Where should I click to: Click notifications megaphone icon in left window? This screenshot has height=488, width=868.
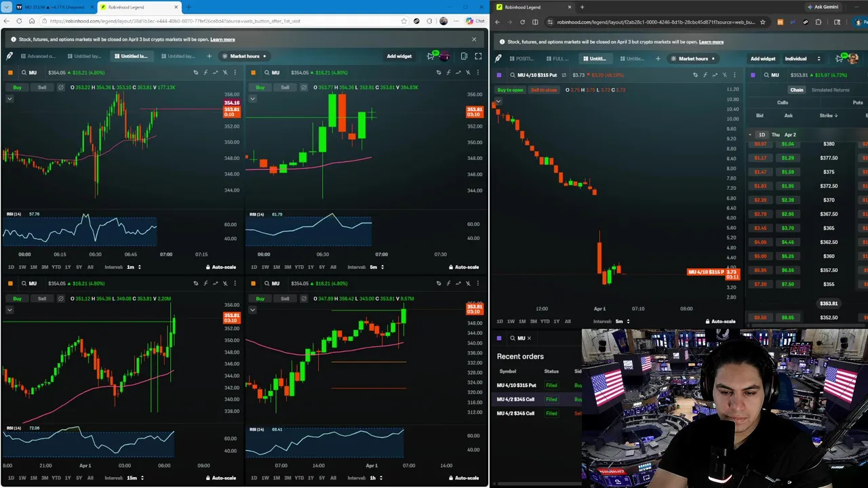(431, 56)
